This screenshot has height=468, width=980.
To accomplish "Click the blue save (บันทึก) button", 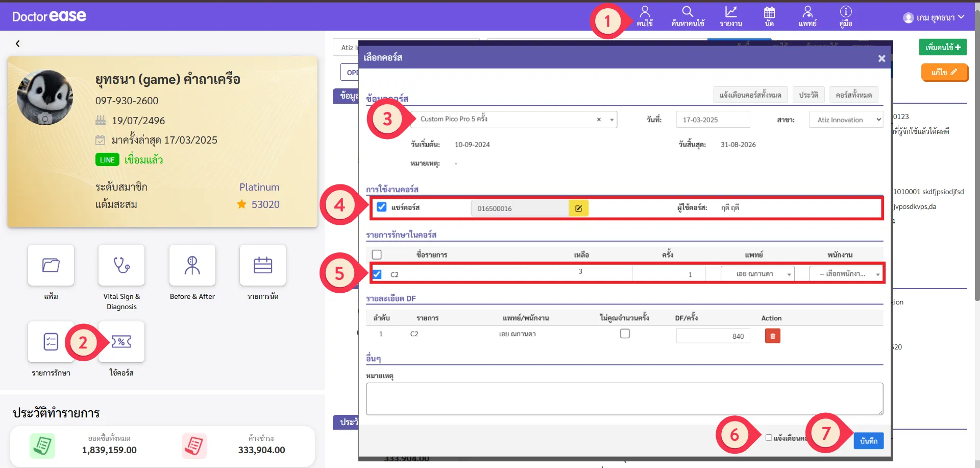I will [x=868, y=440].
